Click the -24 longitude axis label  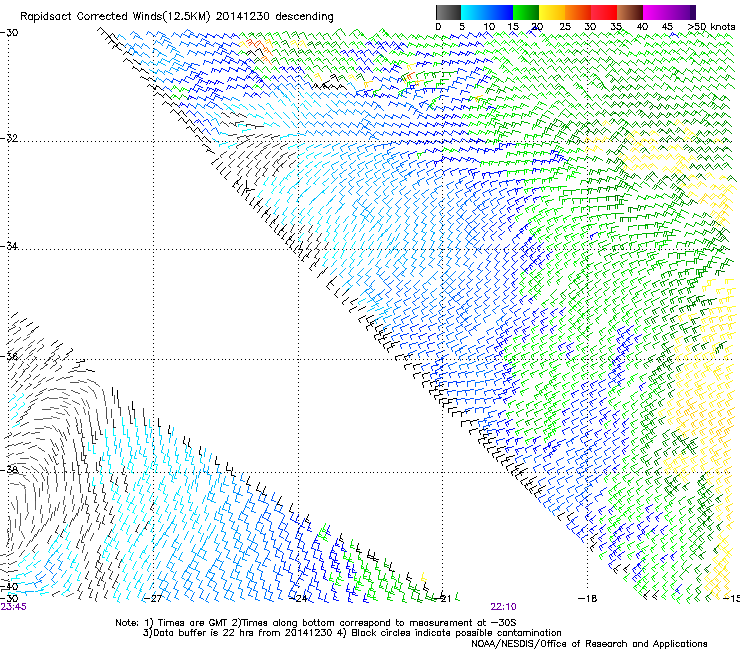pyautogui.click(x=298, y=599)
